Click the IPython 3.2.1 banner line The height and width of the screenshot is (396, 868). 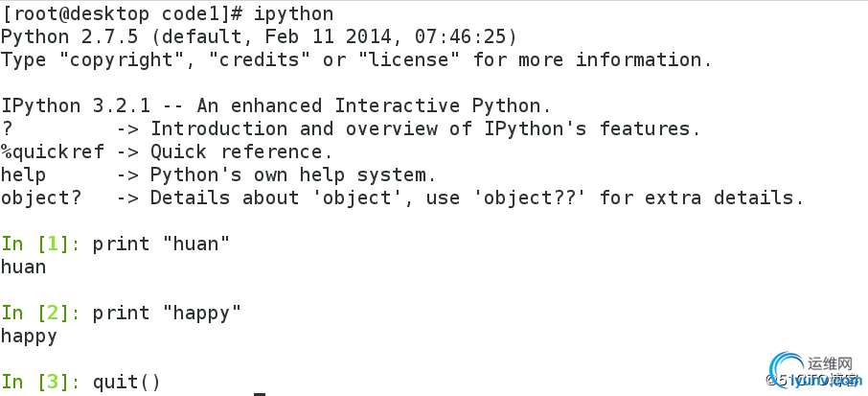pyautogui.click(x=276, y=105)
